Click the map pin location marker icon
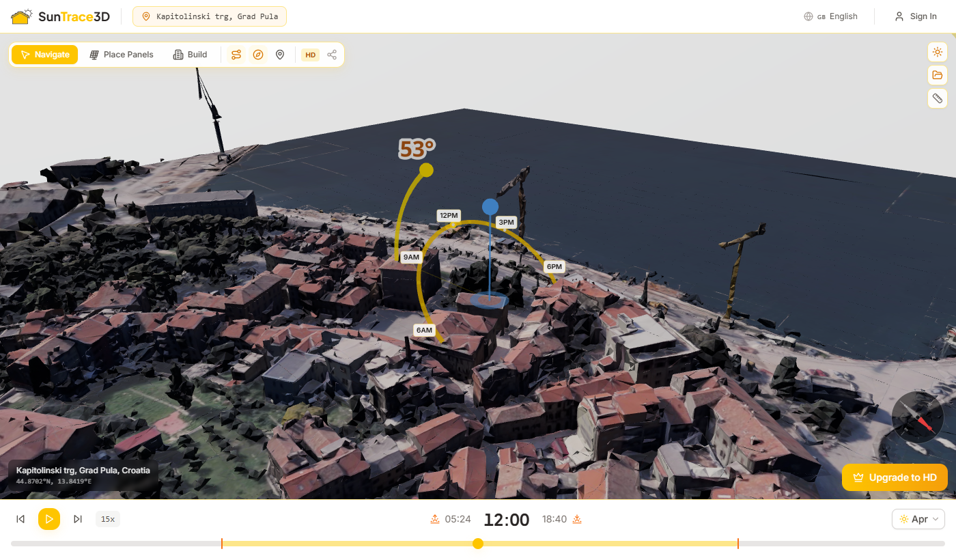Screen dimensions: 956x560 [280, 54]
